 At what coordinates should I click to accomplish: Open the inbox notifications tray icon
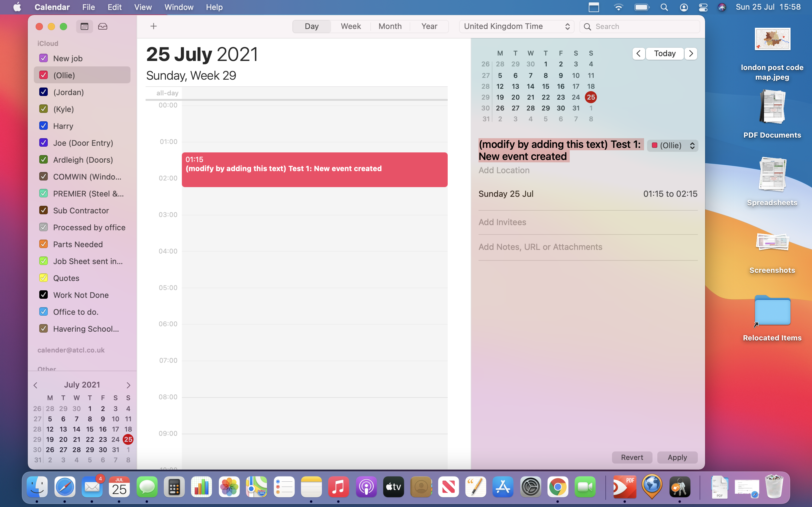103,27
